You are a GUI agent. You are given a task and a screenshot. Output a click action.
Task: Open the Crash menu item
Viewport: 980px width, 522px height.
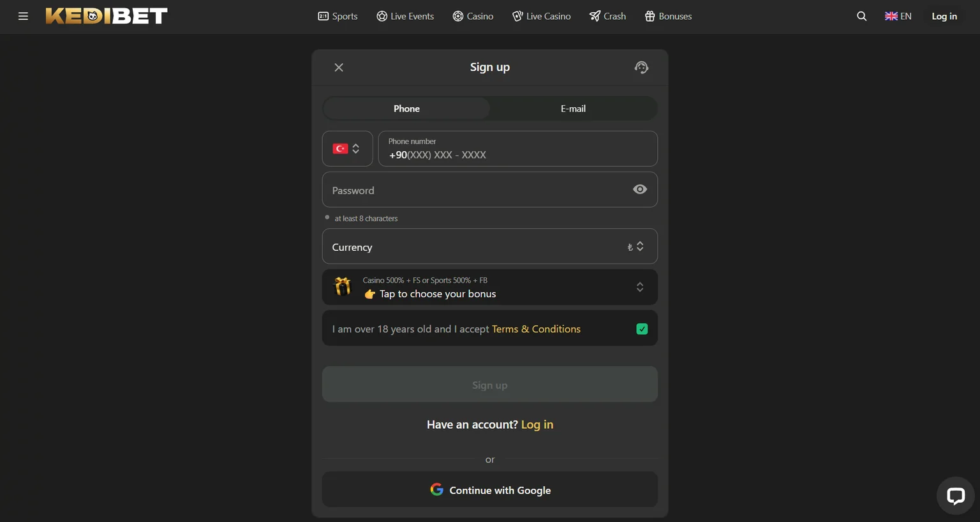point(607,16)
